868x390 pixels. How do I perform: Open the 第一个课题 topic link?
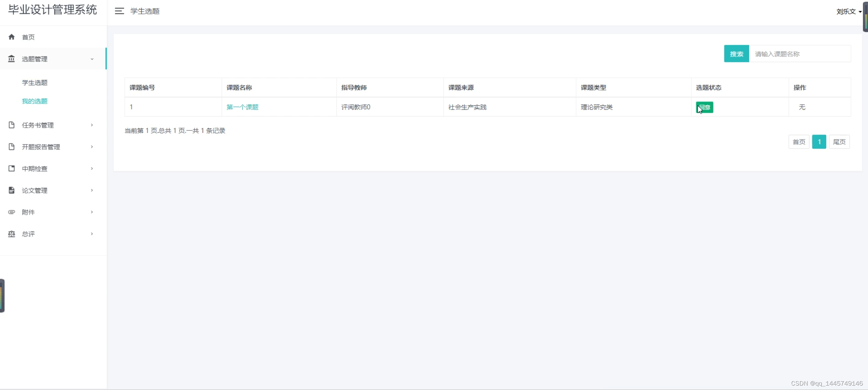242,107
